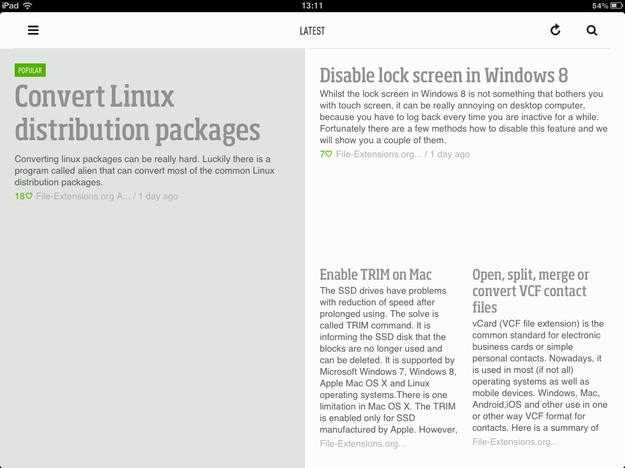Open Convert Linux distribution packages article

tap(138, 113)
